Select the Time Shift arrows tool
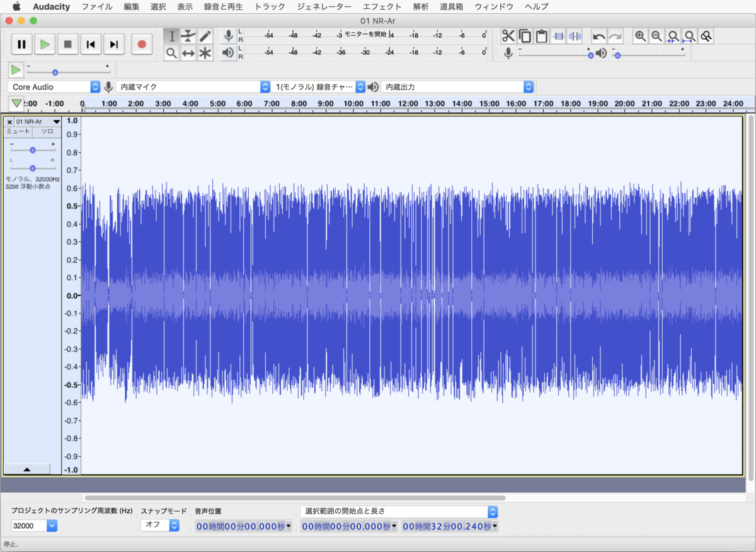Screen dimensions: 756x552 (188, 54)
